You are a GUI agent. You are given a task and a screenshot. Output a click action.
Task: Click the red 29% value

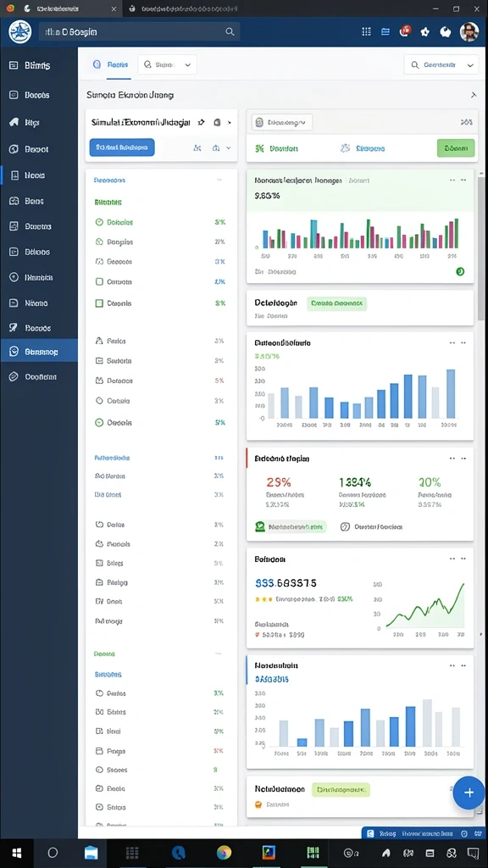[278, 482]
